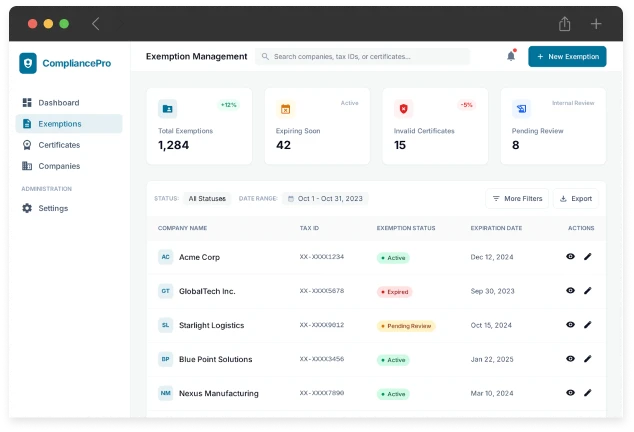The image size is (634, 432).
Task: Click the edit pencil for Starlight Logistics
Action: (x=588, y=325)
